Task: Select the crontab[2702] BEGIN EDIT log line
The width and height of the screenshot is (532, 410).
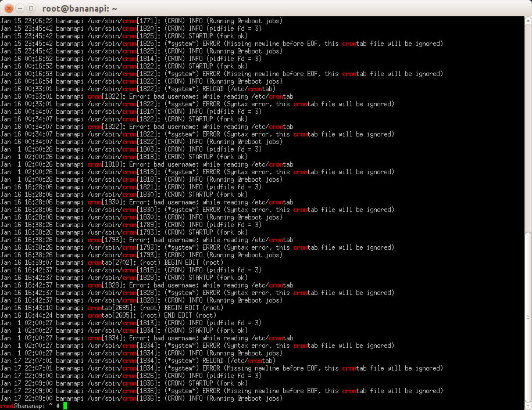Action: pos(112,262)
